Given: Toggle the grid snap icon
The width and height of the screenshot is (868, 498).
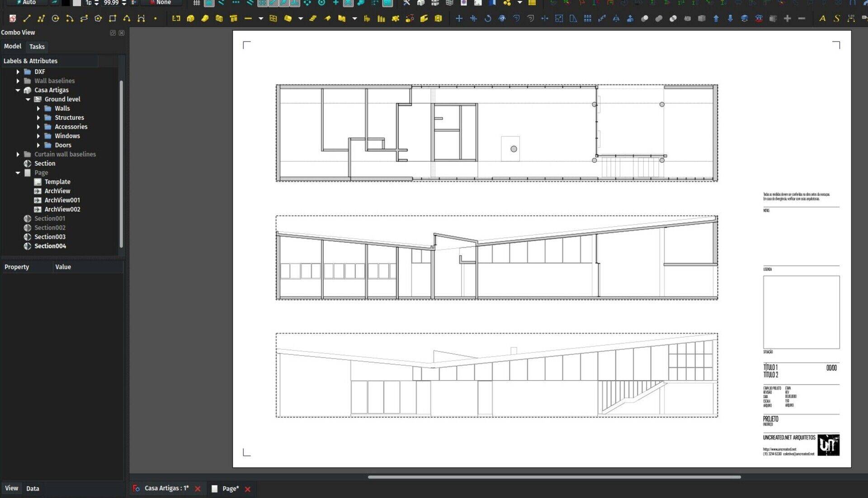Looking at the screenshot, I should (196, 3).
